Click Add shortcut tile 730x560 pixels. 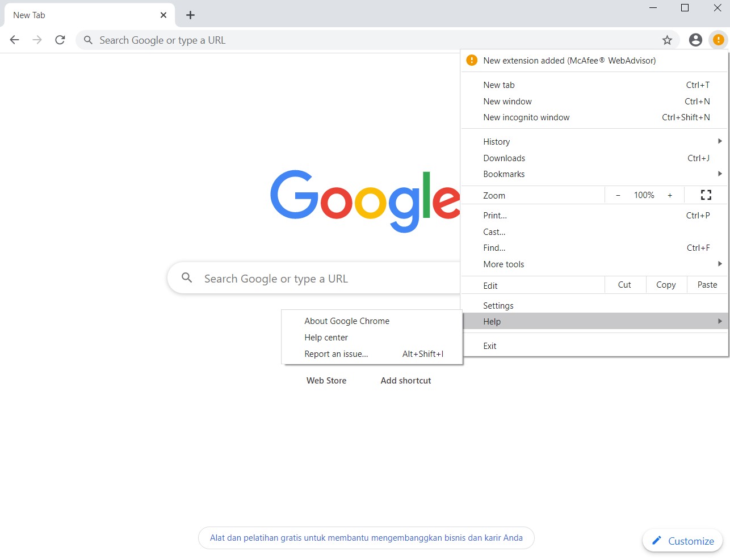[406, 381]
